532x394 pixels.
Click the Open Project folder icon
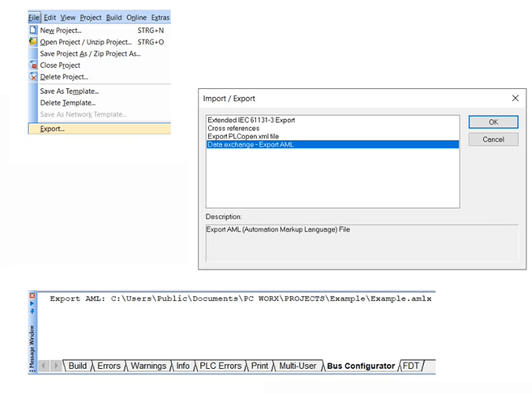(x=33, y=42)
